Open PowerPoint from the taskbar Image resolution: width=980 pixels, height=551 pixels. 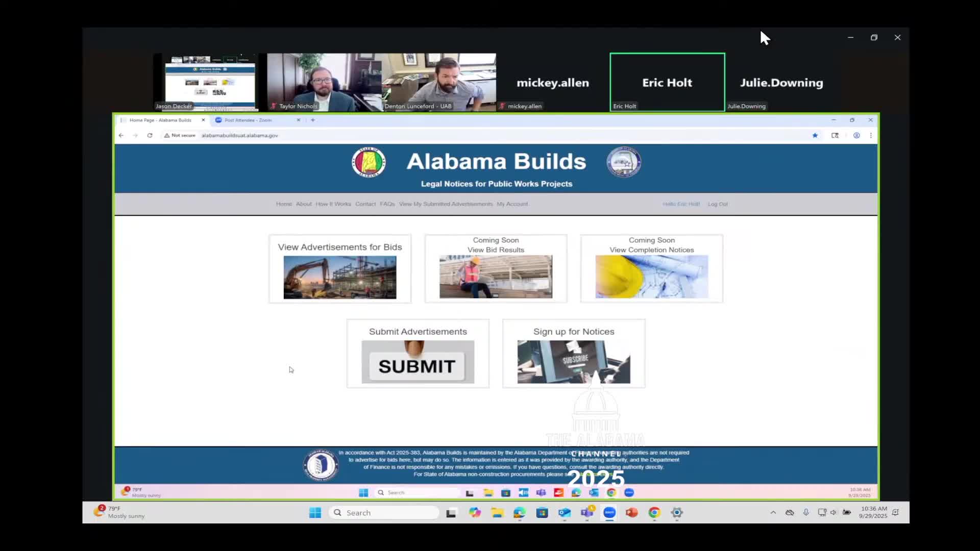[x=632, y=513]
